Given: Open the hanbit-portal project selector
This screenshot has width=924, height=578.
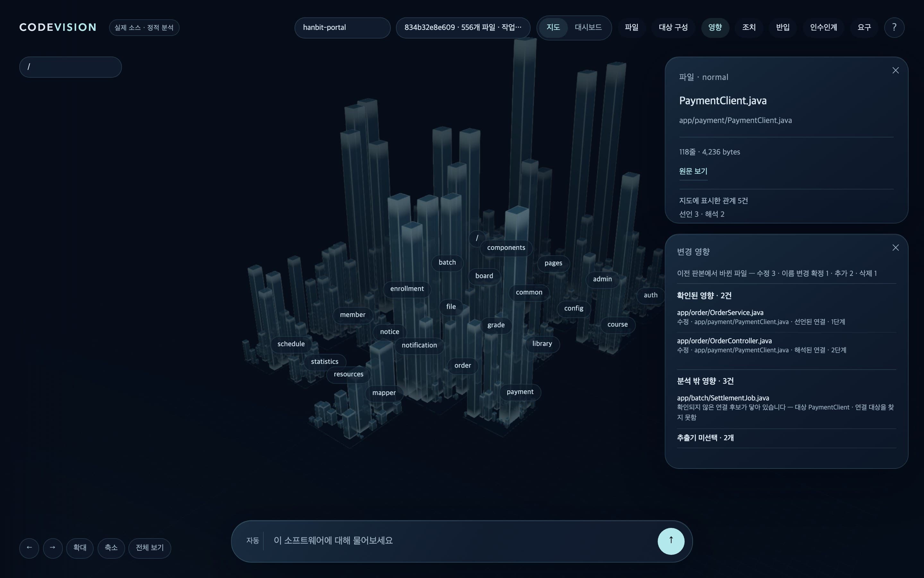Looking at the screenshot, I should click(342, 28).
